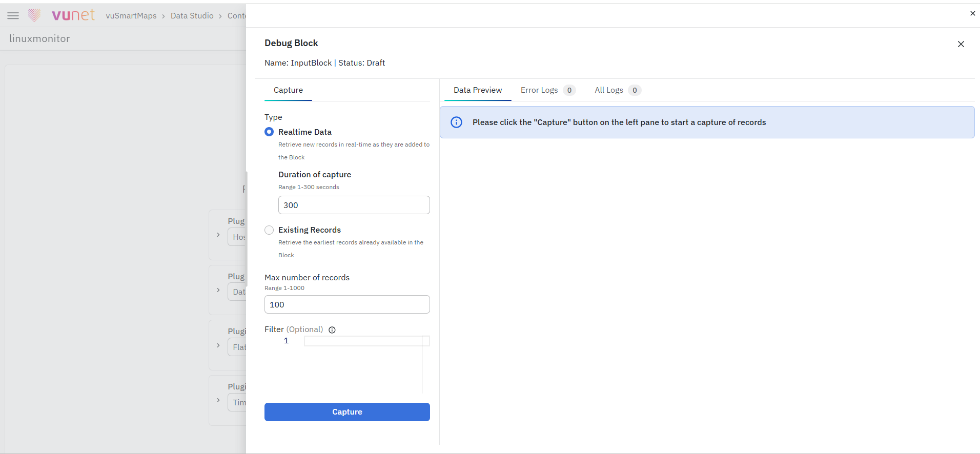Screen dimensions: 980x454
Task: Click the vunet logo
Action: click(62, 15)
